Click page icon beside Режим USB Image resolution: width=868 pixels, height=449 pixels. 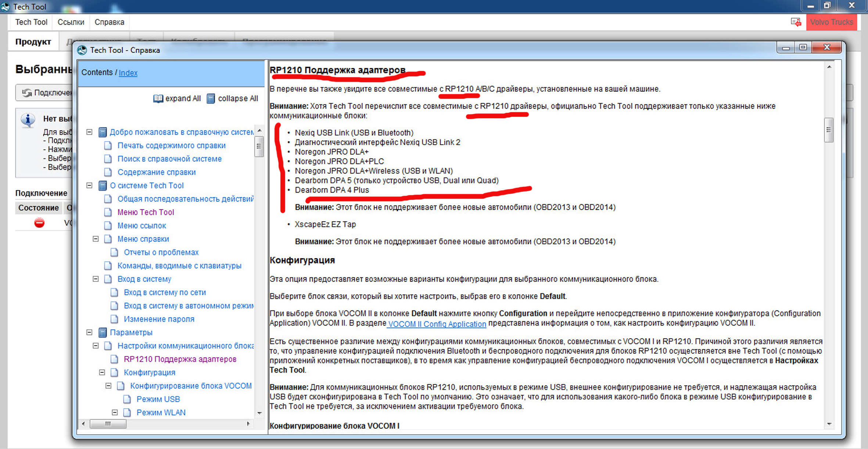click(x=127, y=399)
